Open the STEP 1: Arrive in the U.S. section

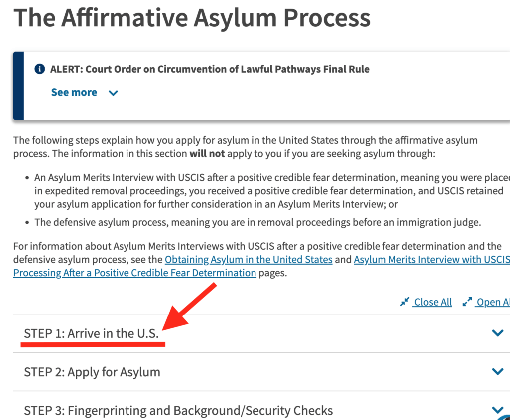(92, 333)
